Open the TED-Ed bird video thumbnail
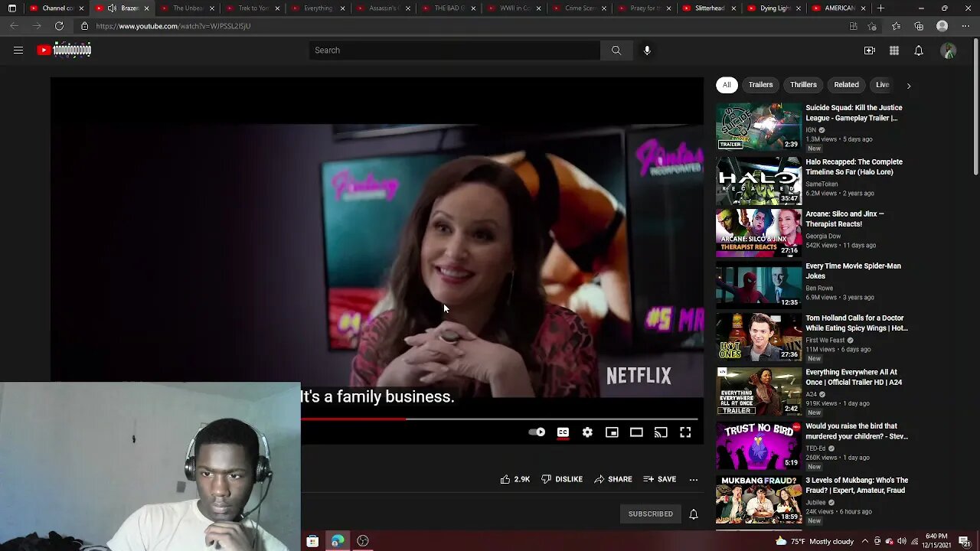This screenshot has height=551, width=980. [x=759, y=445]
